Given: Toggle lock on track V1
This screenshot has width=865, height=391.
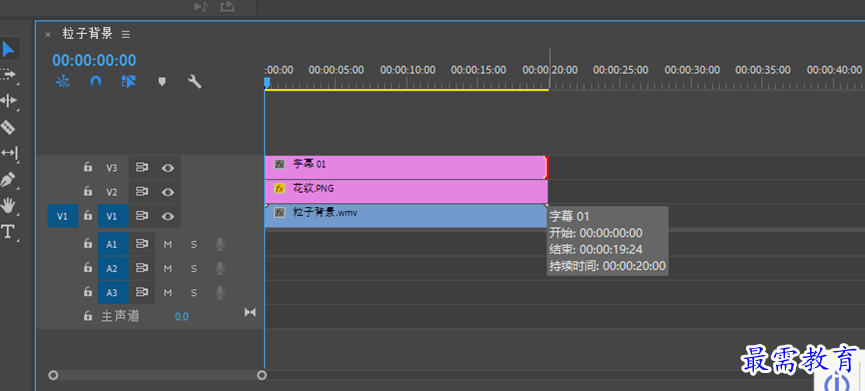Looking at the screenshot, I should click(x=87, y=216).
